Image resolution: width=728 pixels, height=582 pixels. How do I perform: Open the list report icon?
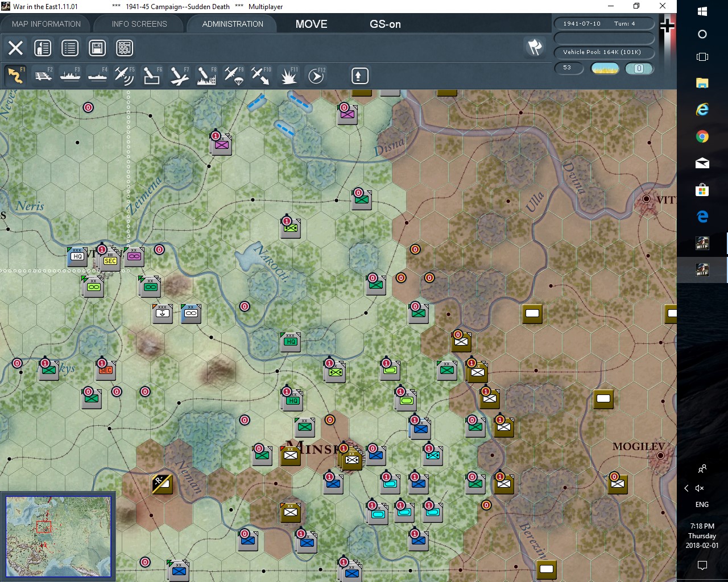[x=70, y=48]
